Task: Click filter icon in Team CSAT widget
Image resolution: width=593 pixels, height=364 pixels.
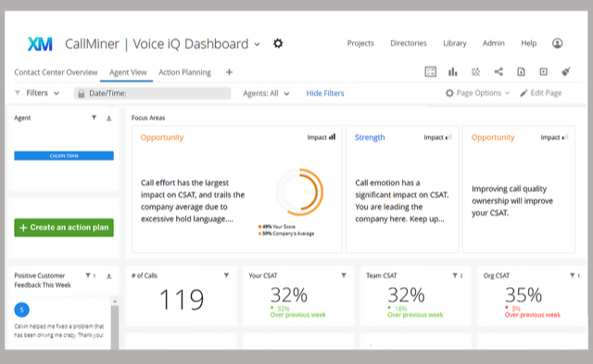Action: (x=455, y=276)
